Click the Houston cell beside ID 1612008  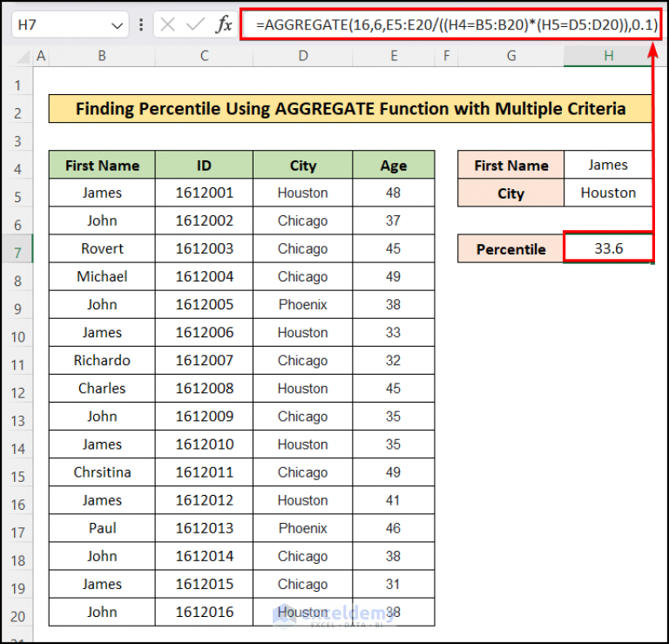click(303, 389)
